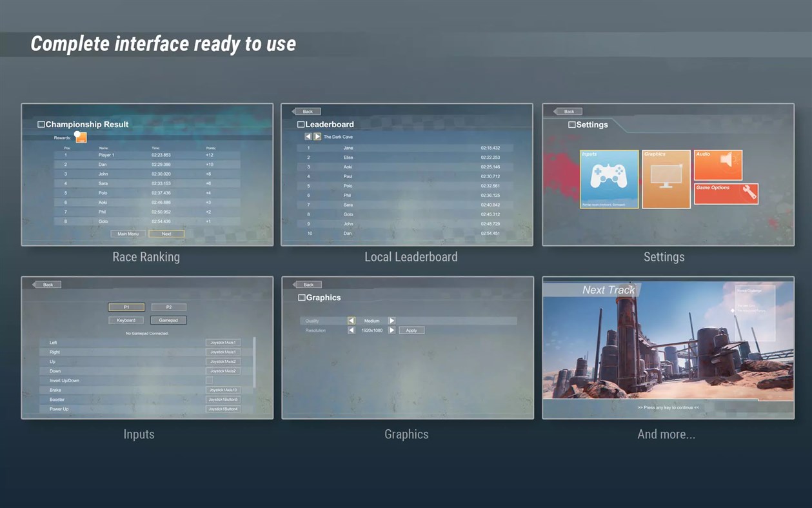812x508 pixels.
Task: Click Back in the Leaderboard screen
Action: pos(306,112)
